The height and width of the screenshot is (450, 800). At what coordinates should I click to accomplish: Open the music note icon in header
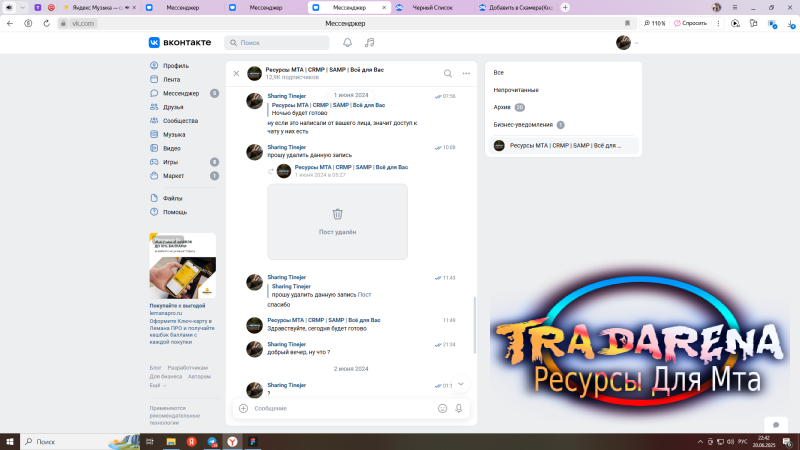coord(370,43)
